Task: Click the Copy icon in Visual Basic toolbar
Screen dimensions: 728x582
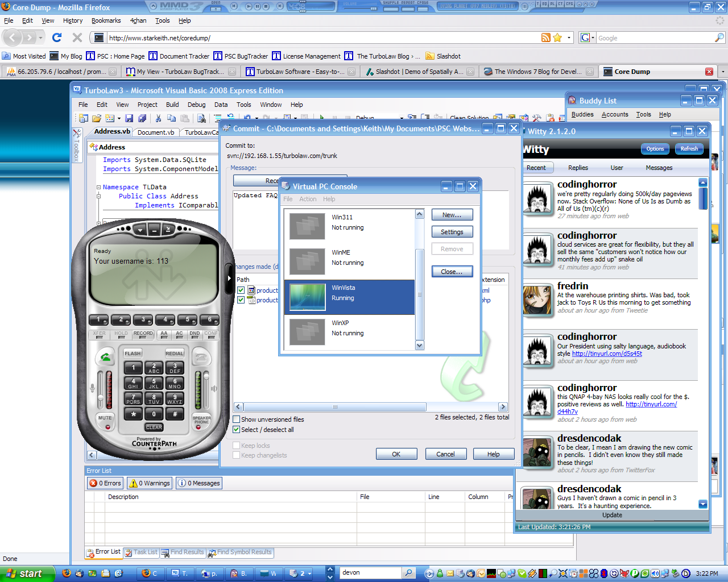Action: coord(171,118)
